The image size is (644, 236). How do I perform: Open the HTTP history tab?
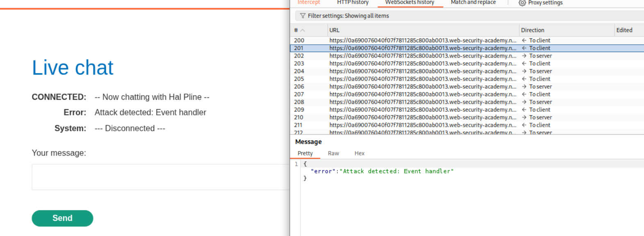coord(353,2)
